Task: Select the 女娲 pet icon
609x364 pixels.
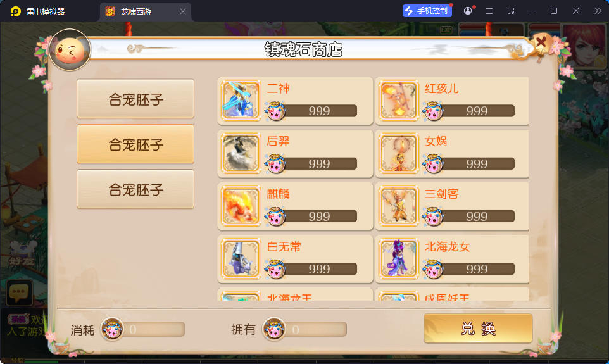Action: (398, 153)
